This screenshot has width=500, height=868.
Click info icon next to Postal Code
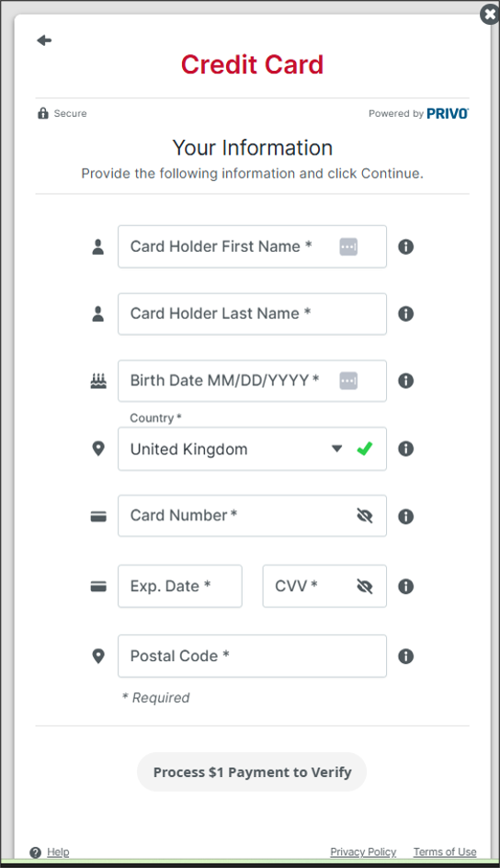pos(406,656)
